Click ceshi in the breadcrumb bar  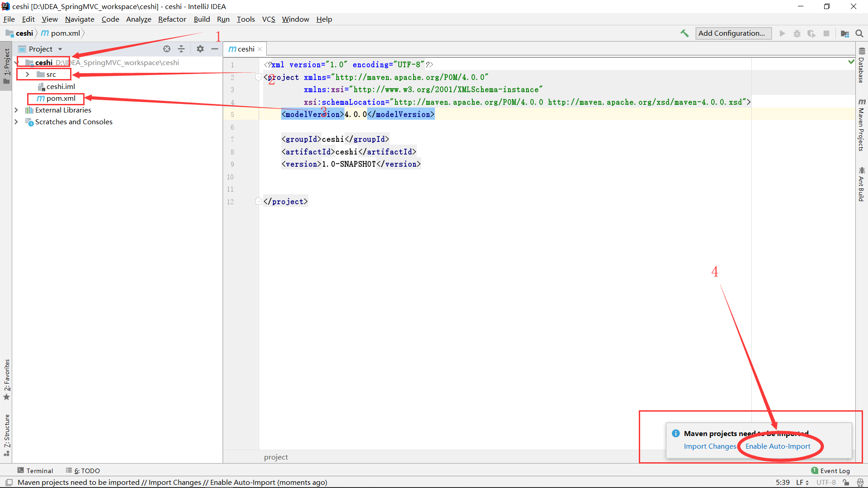(20, 33)
